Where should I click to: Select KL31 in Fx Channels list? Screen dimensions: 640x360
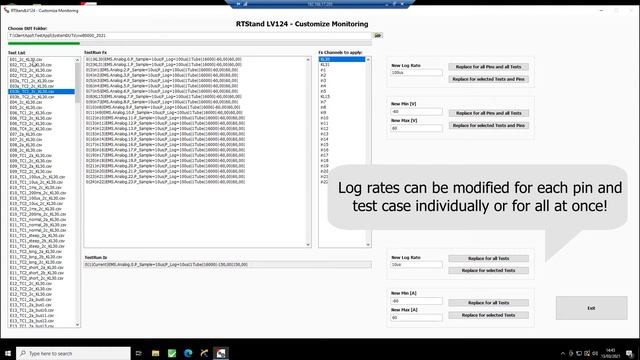click(342, 65)
